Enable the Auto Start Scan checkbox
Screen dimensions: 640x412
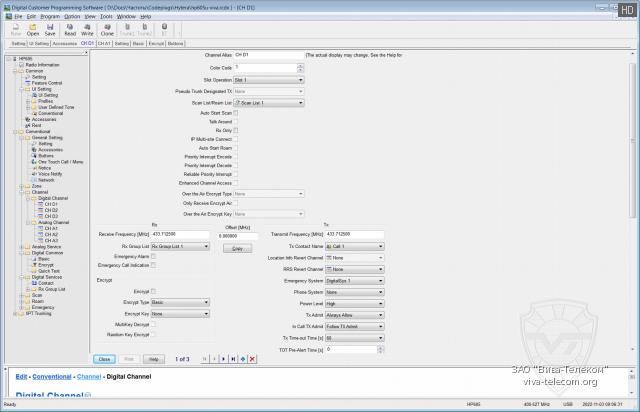pyautogui.click(x=236, y=111)
